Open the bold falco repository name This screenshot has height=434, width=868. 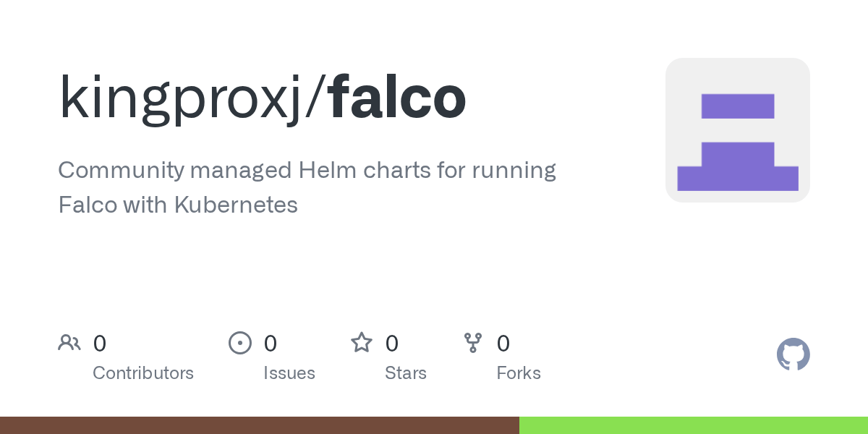396,98
